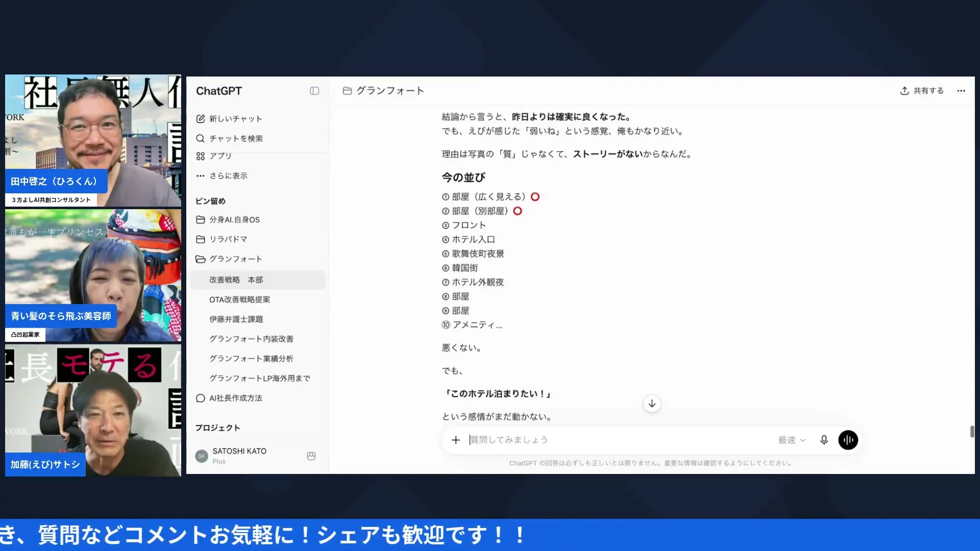Click list item ③ フロント
Image resolution: width=980 pixels, height=551 pixels.
464,226
